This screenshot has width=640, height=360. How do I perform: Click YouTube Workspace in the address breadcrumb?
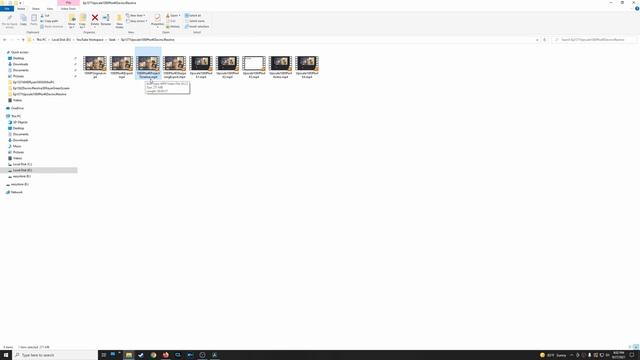click(x=90, y=40)
